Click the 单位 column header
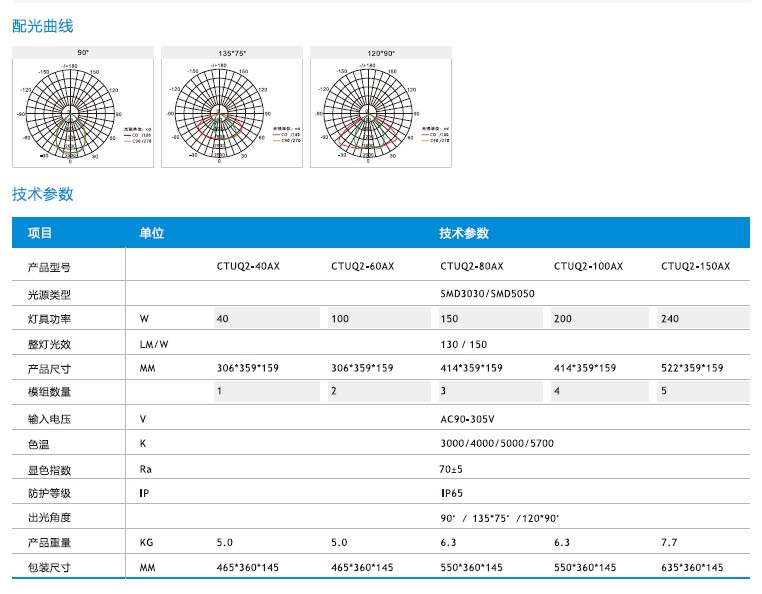Viewport: 762px width, 594px height. [x=152, y=233]
